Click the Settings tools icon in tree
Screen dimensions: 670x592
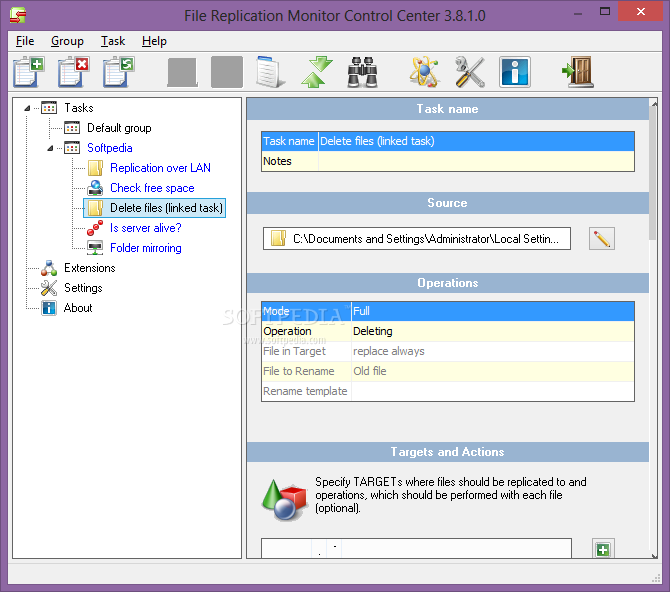[49, 288]
